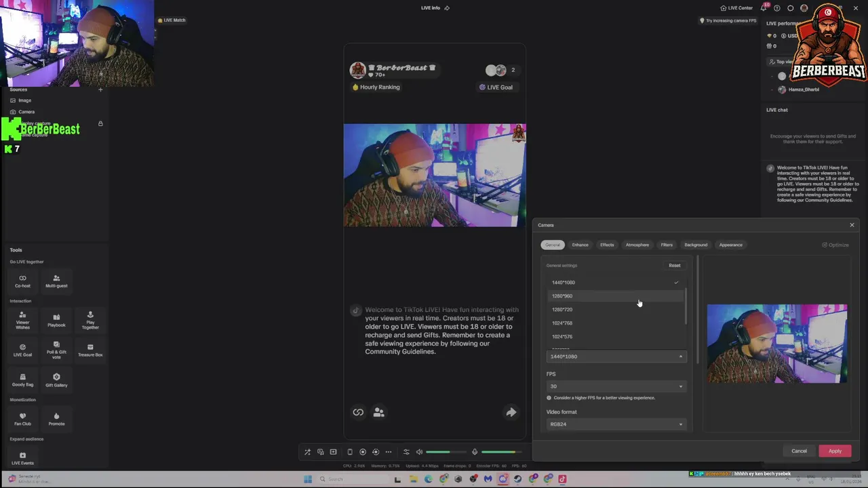This screenshot has width=868, height=488.
Task: Click the Apply button
Action: 835,451
